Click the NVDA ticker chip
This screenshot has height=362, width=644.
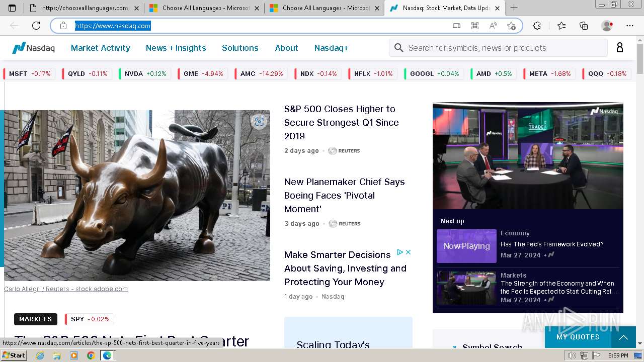click(145, 73)
